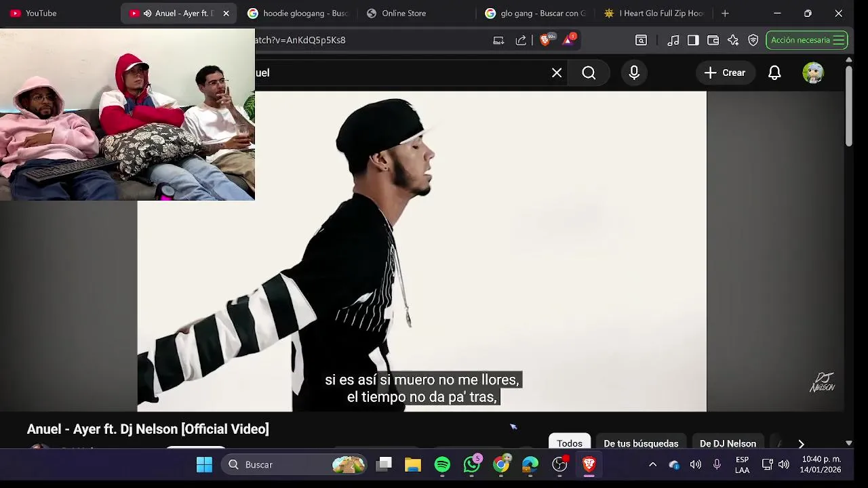This screenshot has width=868, height=488.
Task: Click the video player showing Anuel
Action: coord(422,251)
